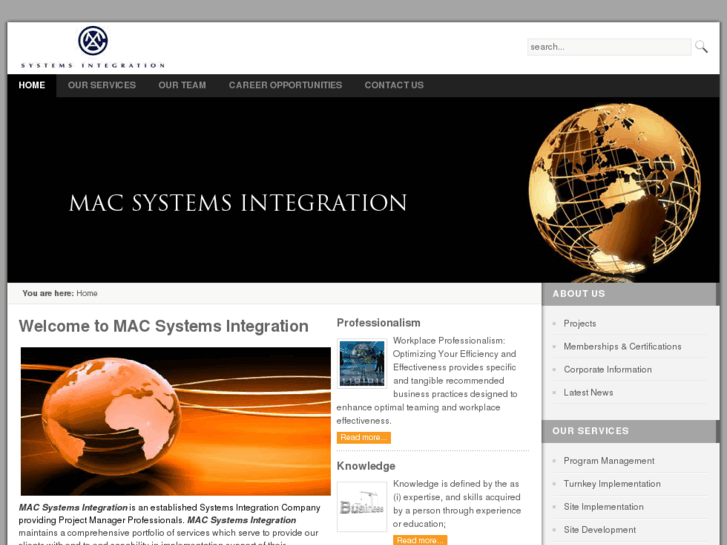Screen dimensions: 727x545
Task: Open Site Implementation service link
Action: tap(603, 507)
